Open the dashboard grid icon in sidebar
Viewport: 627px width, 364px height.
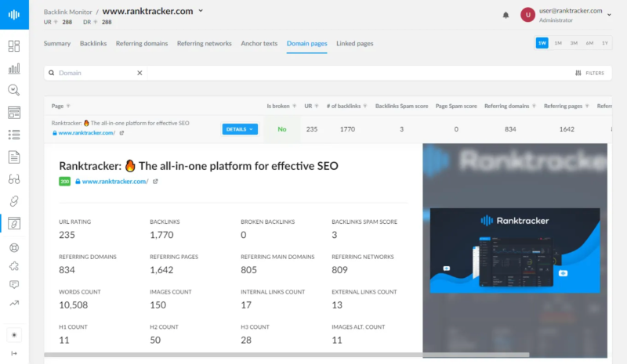coord(14,46)
